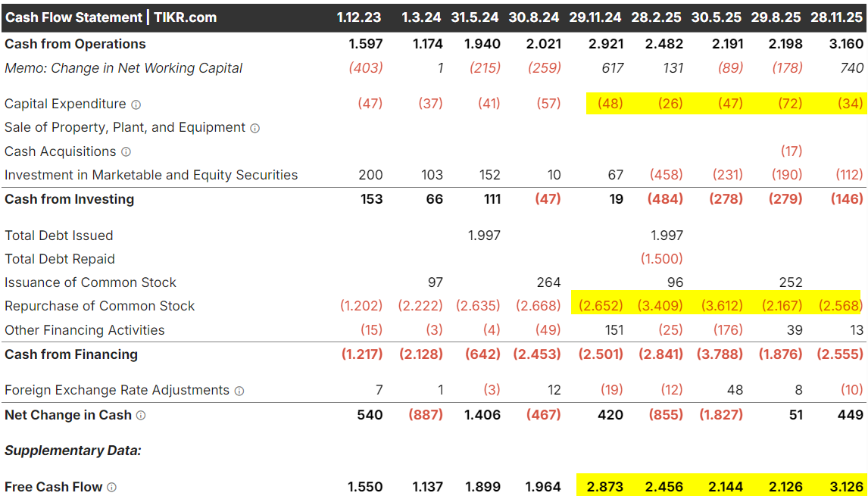The width and height of the screenshot is (868, 496).
Task: Select the 30.5.25 column header
Action: (x=717, y=17)
